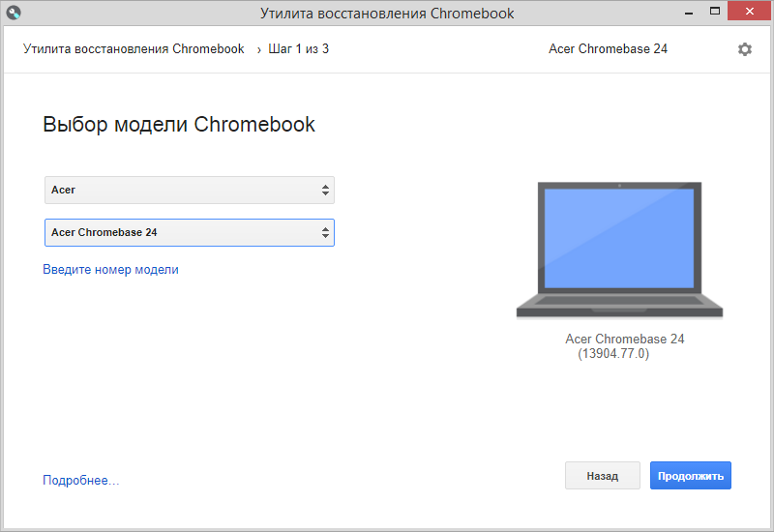Click the recovery utility wrench icon in title bar
Image resolution: width=774 pixels, height=532 pixels.
(14, 13)
